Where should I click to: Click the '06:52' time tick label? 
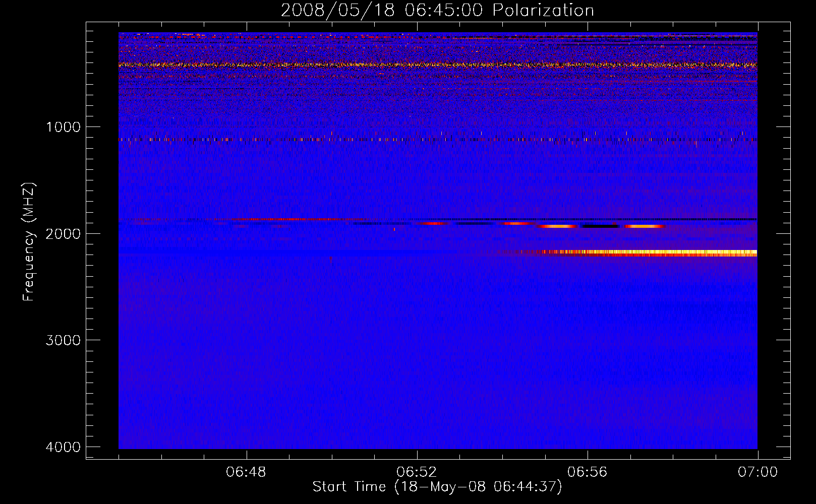tap(417, 472)
